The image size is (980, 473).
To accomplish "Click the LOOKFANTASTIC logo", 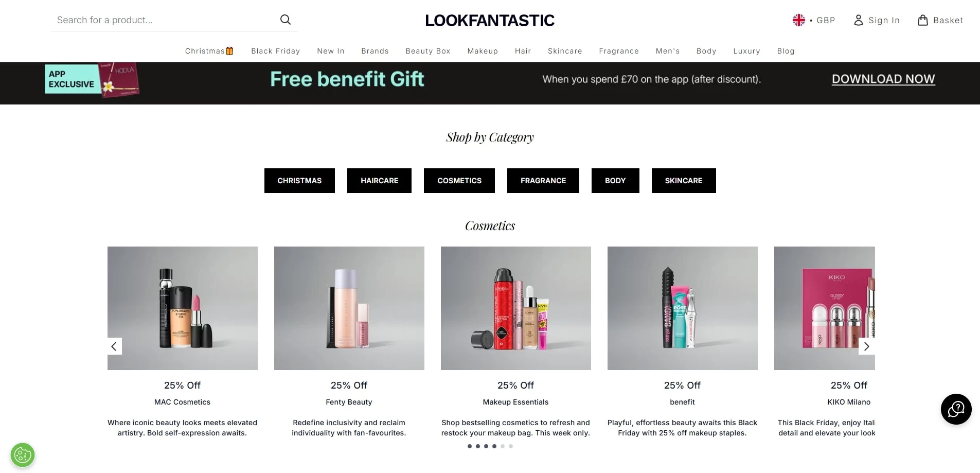I will point(489,20).
